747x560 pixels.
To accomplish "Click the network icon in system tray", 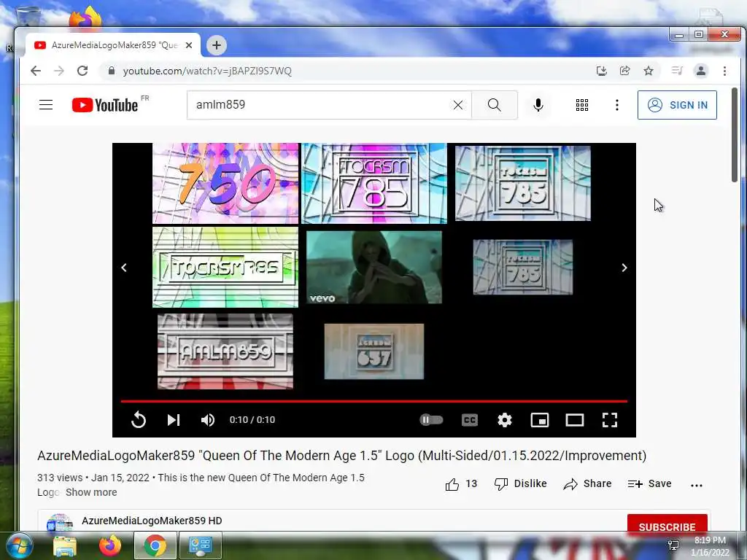I will 673,545.
